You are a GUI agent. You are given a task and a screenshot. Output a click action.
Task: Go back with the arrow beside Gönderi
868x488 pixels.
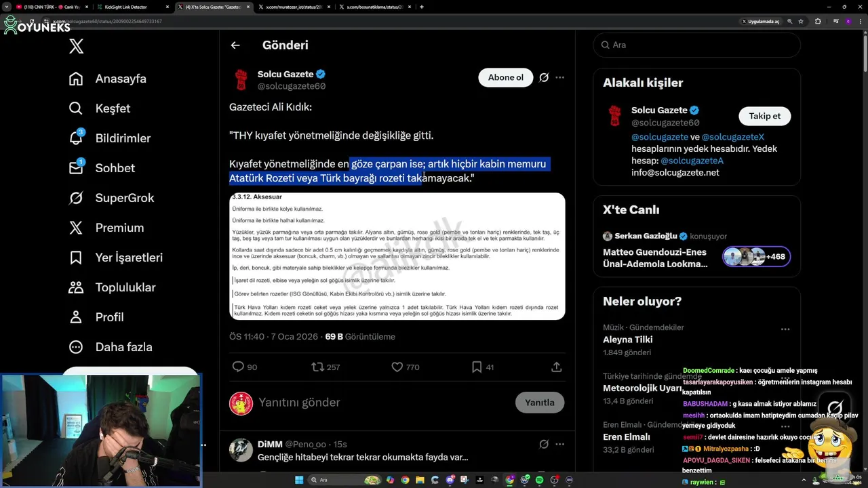click(x=235, y=45)
